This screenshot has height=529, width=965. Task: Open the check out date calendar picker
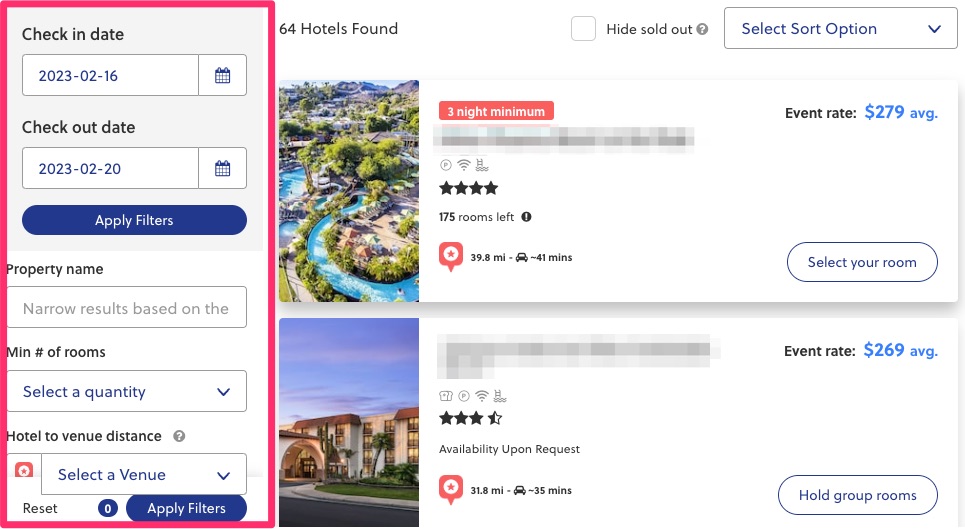tap(222, 168)
